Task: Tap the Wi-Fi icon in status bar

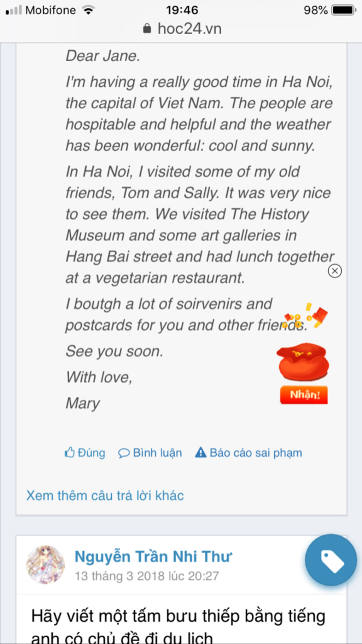Action: (x=88, y=10)
